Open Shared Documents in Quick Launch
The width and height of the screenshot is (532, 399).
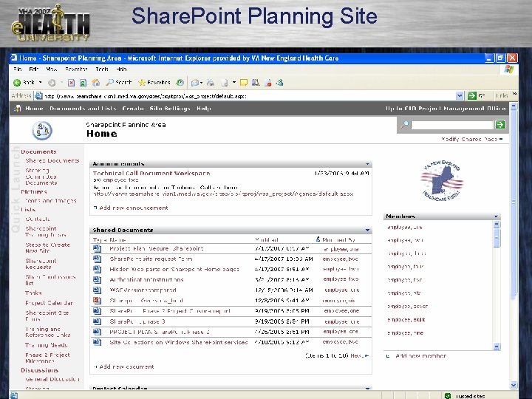pos(52,160)
